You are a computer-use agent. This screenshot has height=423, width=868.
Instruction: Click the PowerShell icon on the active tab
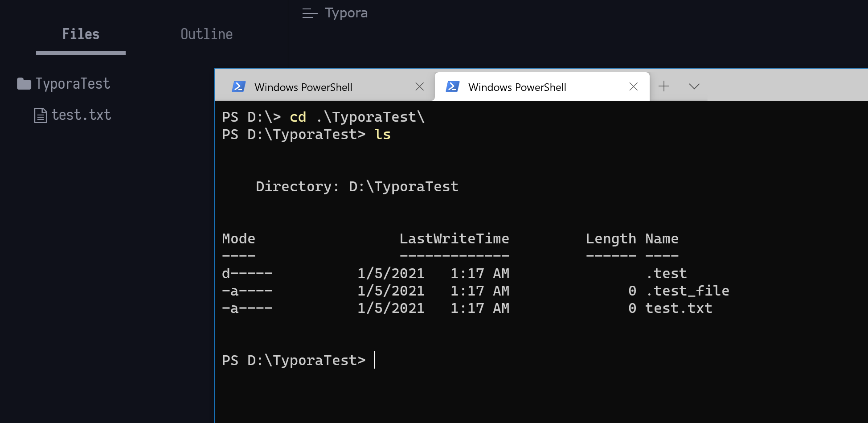453,87
